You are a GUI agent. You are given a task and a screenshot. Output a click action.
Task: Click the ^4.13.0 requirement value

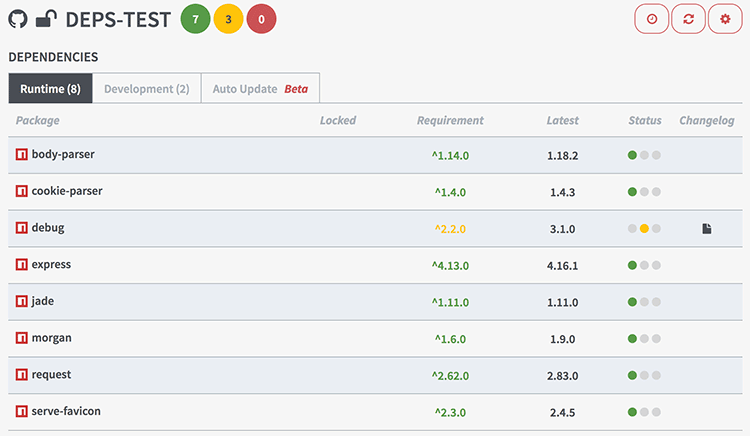(x=450, y=265)
